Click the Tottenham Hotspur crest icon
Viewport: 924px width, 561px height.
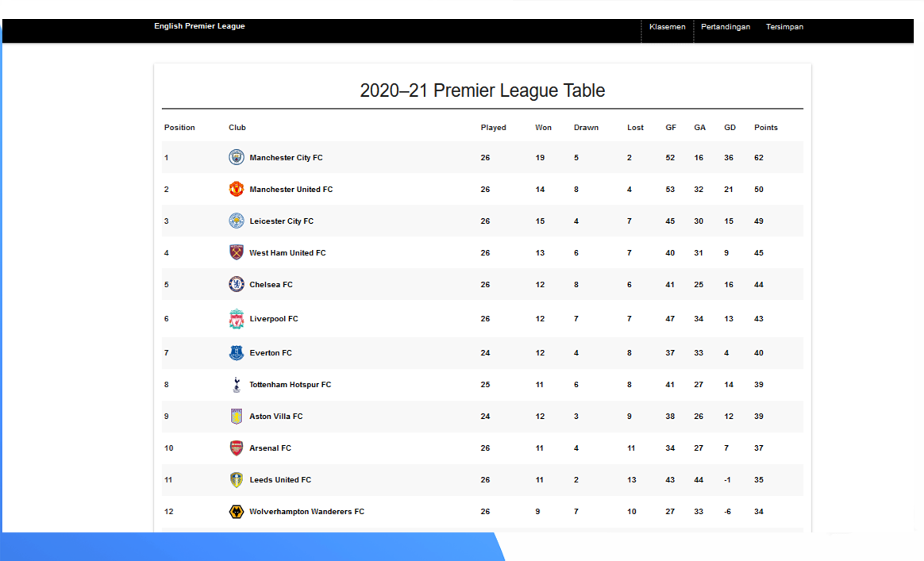pyautogui.click(x=236, y=385)
